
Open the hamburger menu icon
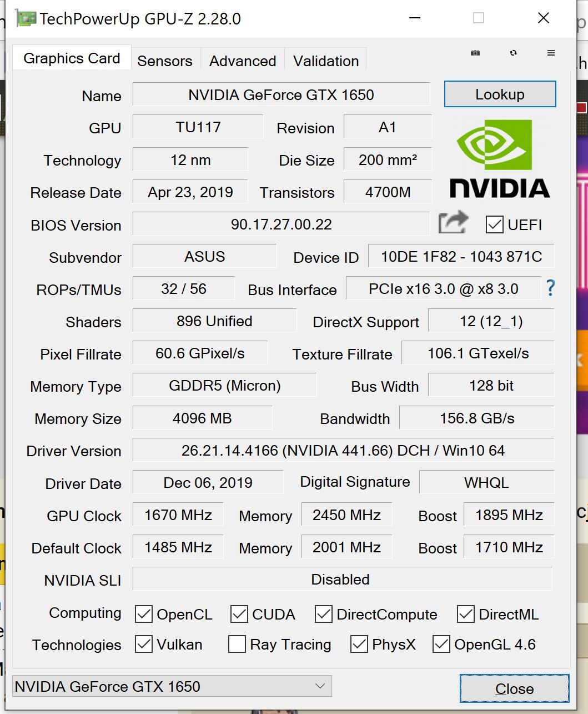pyautogui.click(x=551, y=53)
